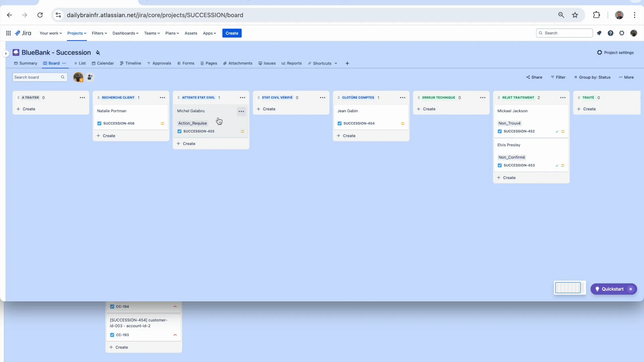Add a new view with plus icon
The width and height of the screenshot is (644, 362).
pos(347,63)
